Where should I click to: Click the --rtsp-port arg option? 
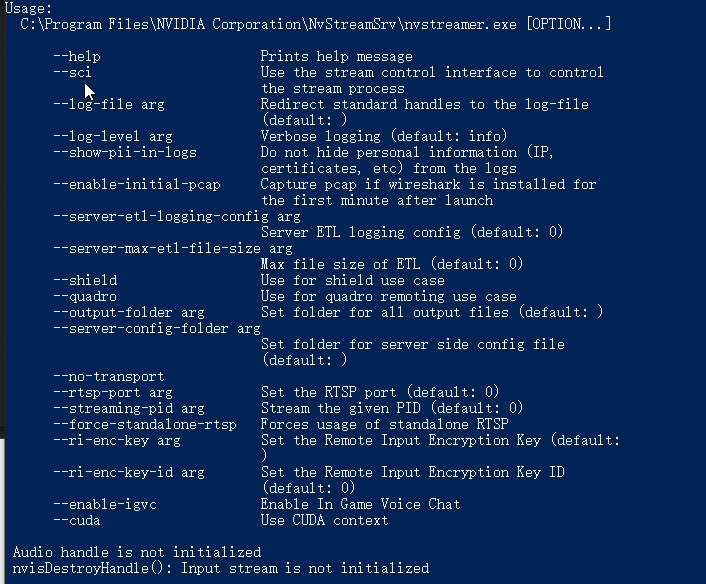(x=113, y=392)
